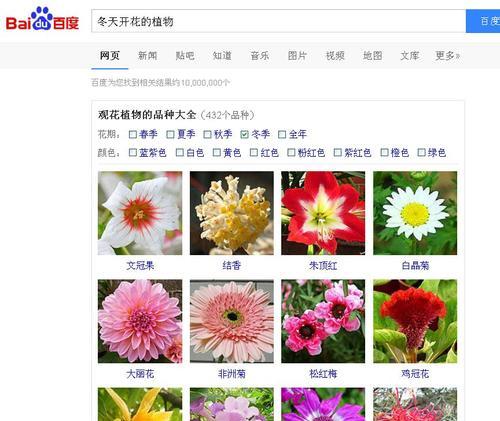Click the 结香 text link
Image resolution: width=500 pixels, height=421 pixels.
tap(232, 266)
